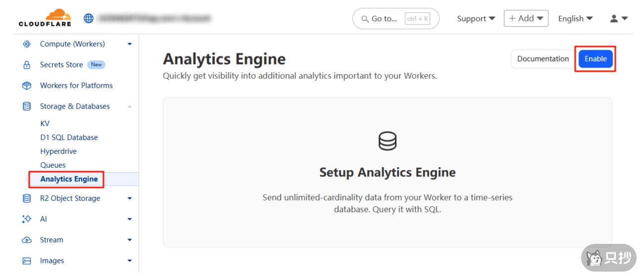The image size is (644, 279).
Task: Open the Support dropdown
Action: pos(476,18)
